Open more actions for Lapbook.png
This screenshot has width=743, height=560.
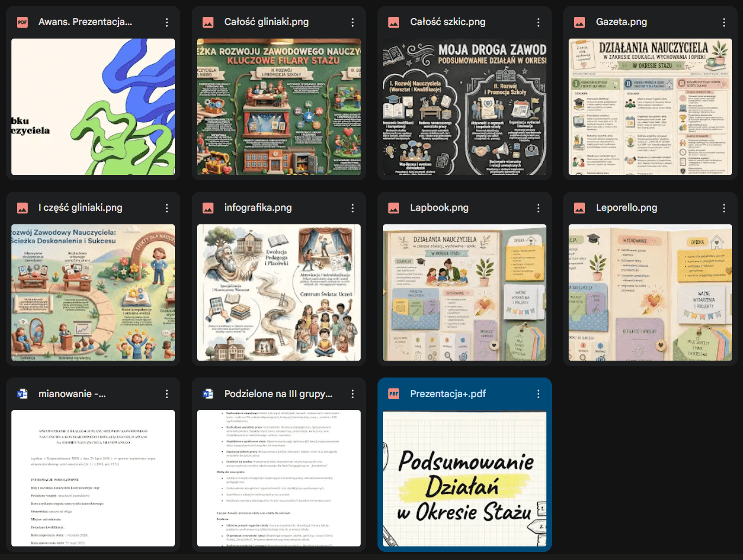coord(538,208)
